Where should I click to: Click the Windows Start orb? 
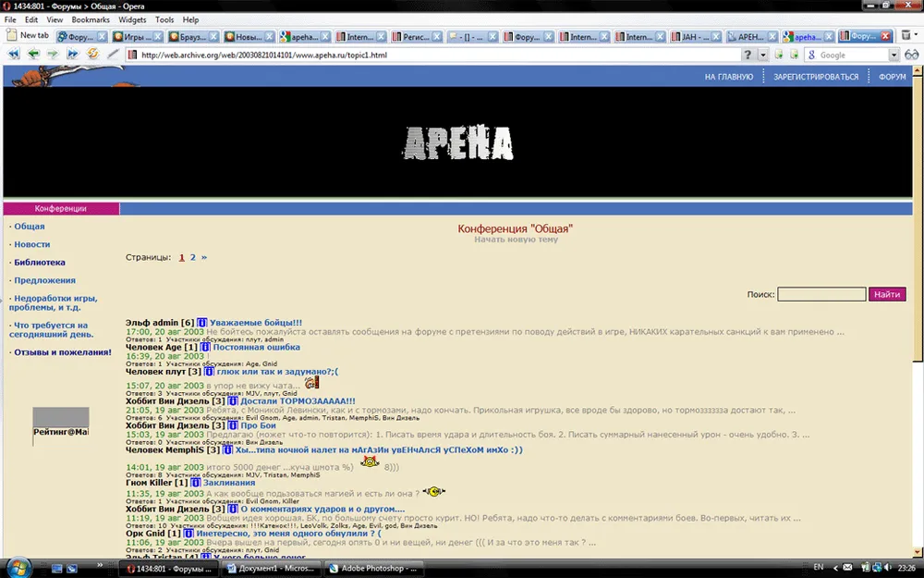18,567
